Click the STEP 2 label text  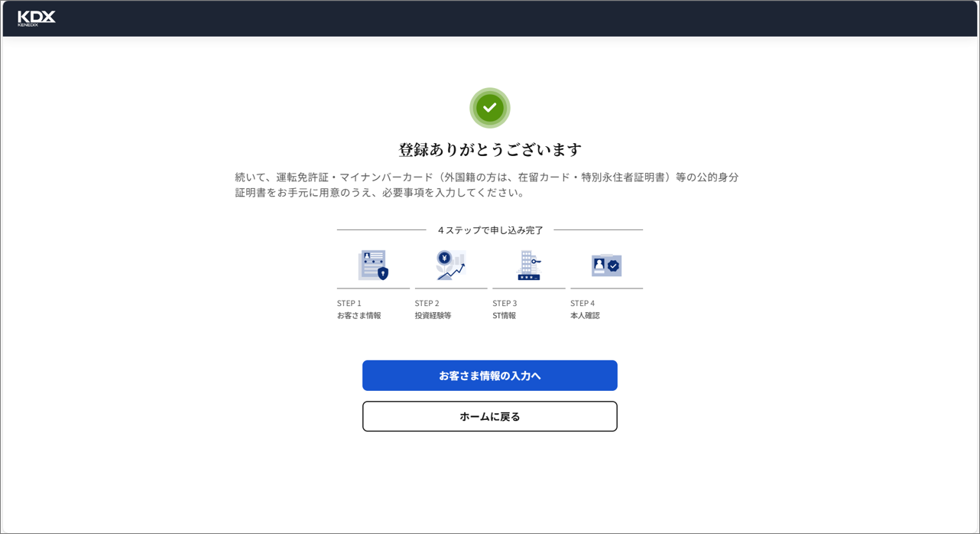click(x=427, y=303)
